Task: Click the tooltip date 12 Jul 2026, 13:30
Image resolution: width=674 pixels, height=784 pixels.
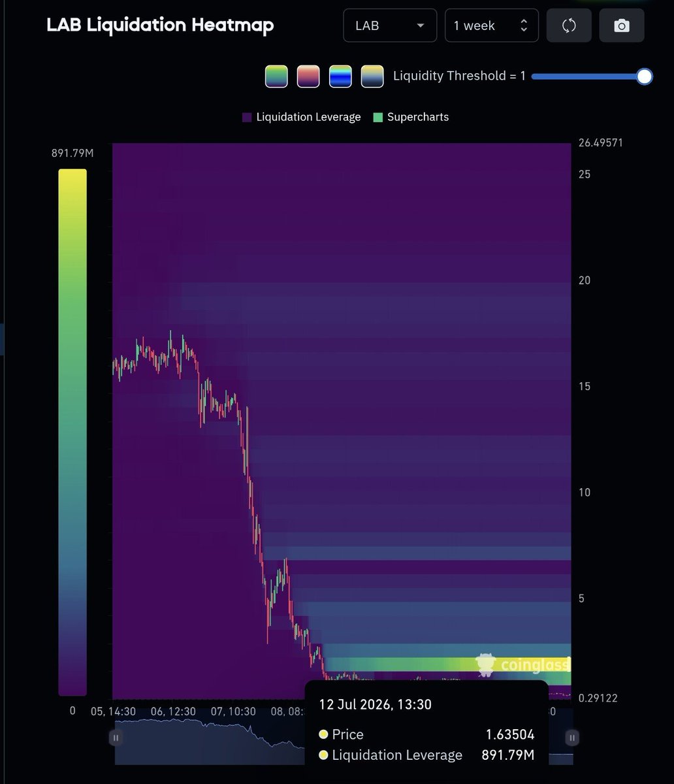Action: pos(376,704)
